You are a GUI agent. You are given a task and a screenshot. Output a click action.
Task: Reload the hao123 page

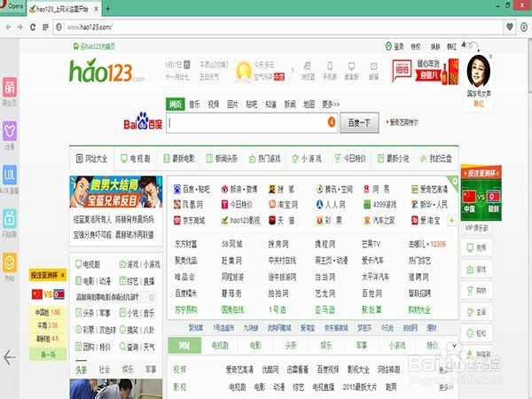33,27
